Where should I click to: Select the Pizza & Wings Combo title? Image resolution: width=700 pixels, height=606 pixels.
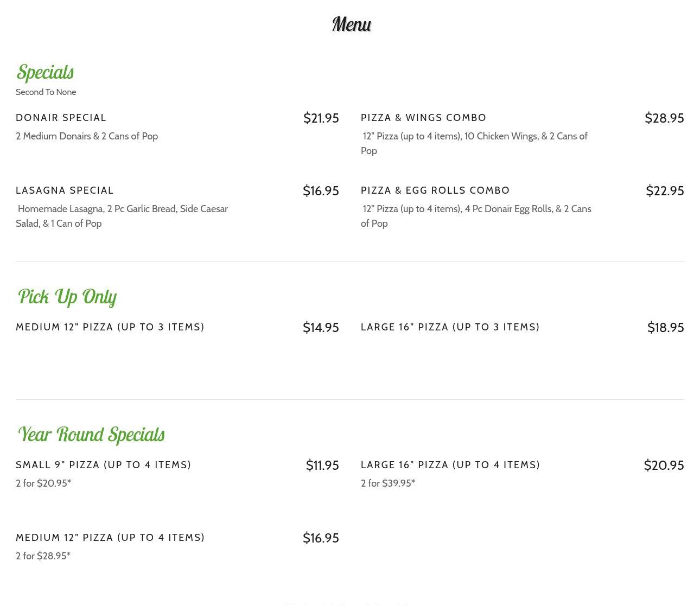(x=423, y=118)
